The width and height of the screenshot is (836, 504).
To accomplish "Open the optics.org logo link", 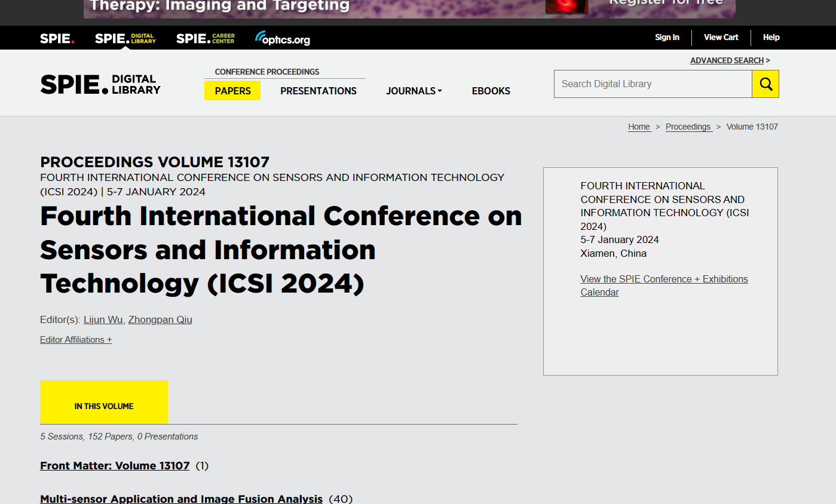I will [x=283, y=38].
